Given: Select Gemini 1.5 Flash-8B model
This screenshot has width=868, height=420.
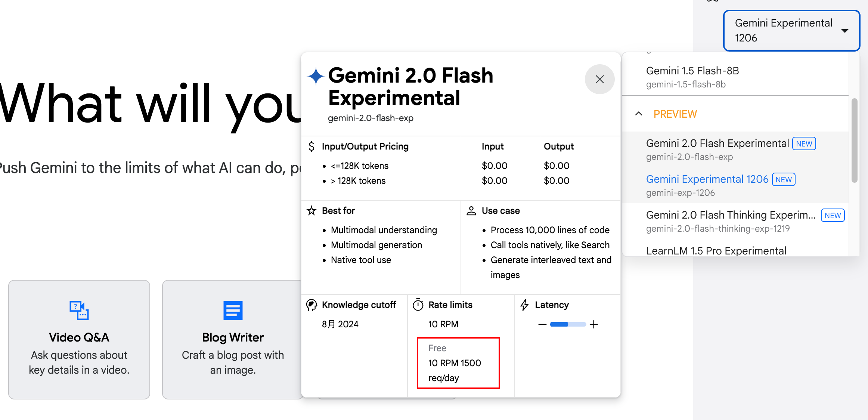Looking at the screenshot, I should (735, 77).
